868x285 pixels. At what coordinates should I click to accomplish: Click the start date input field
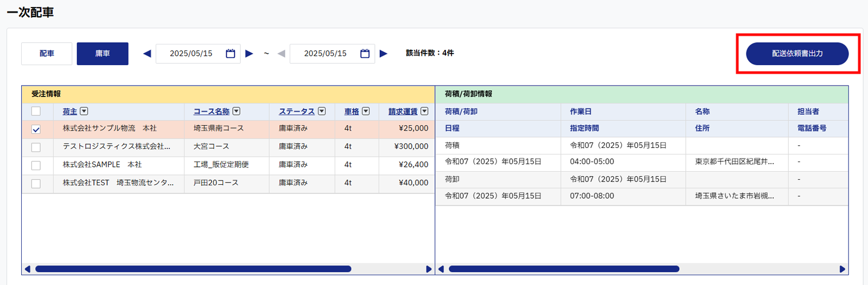click(x=190, y=54)
